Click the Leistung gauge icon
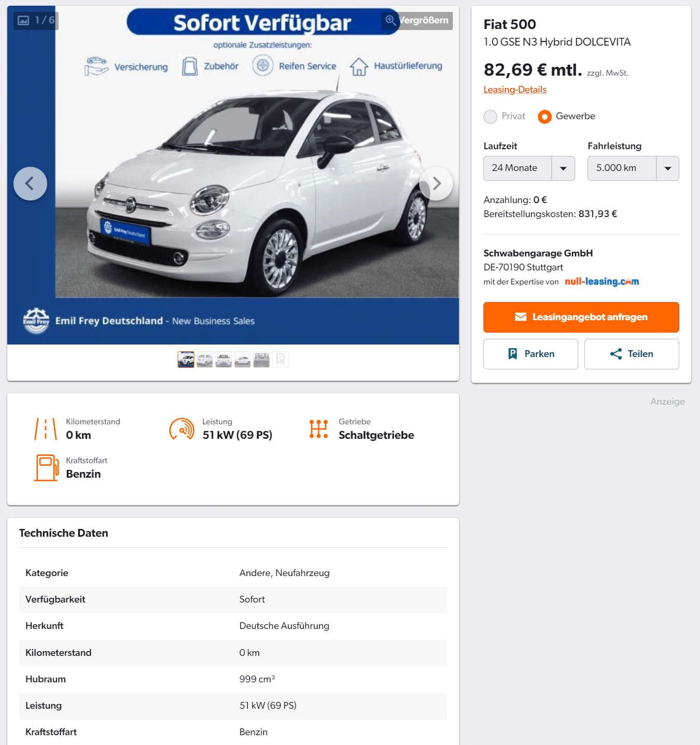The image size is (700, 745). (x=182, y=429)
